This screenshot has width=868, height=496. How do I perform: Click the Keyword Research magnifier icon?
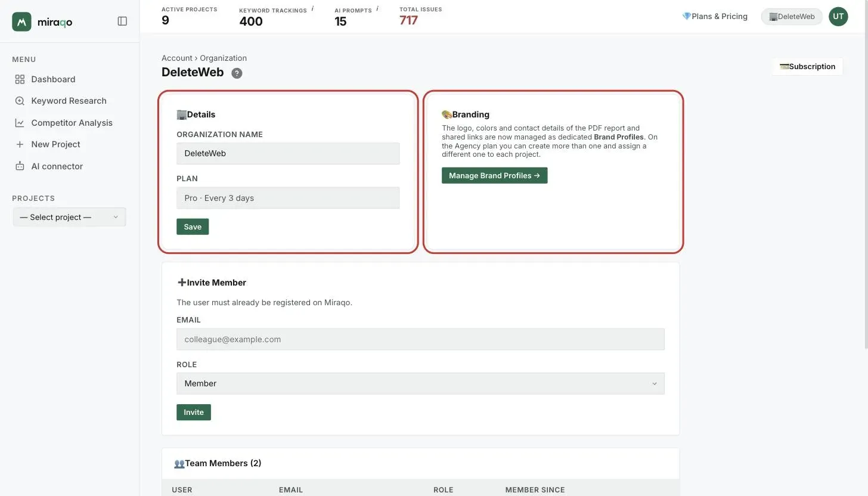[x=20, y=101]
